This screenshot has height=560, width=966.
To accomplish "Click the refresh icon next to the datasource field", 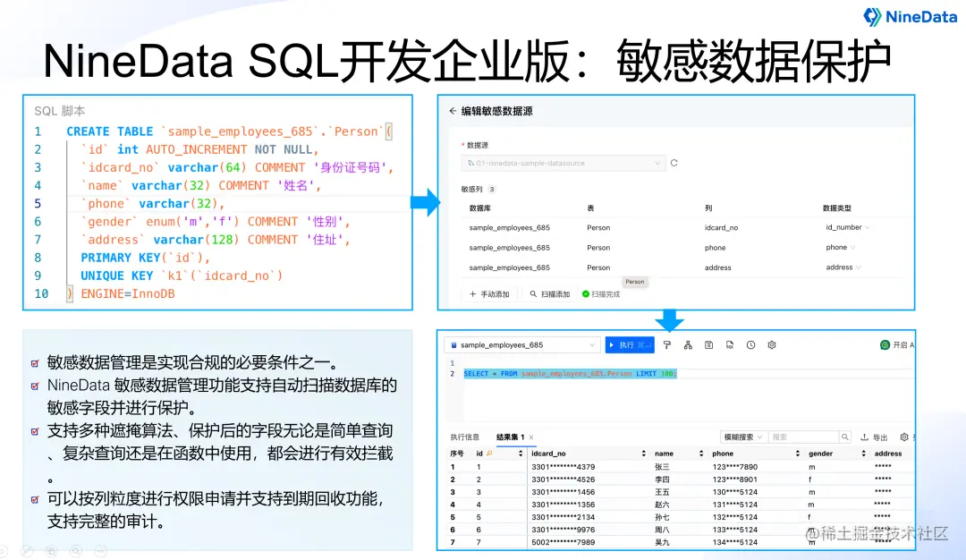I will point(674,163).
